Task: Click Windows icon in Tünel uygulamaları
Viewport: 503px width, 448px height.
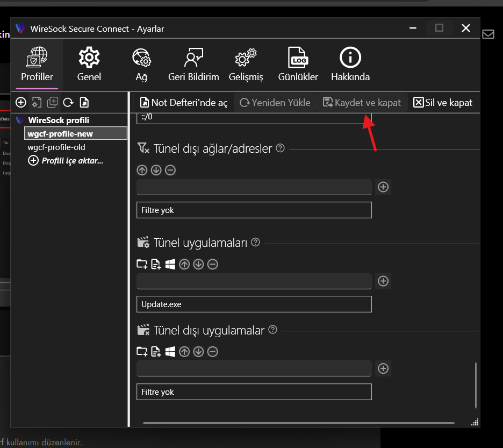Action: 170,264
